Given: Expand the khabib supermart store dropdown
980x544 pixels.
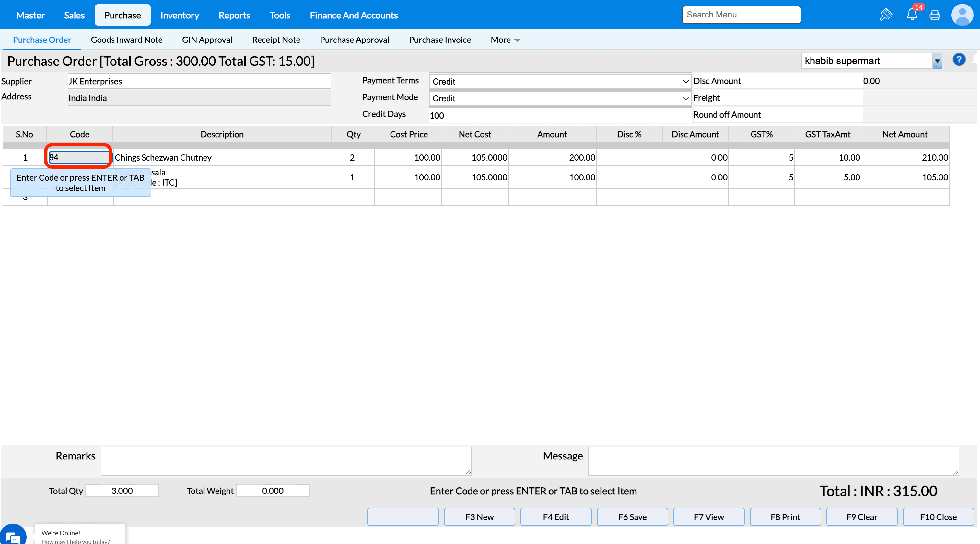Looking at the screenshot, I should (x=937, y=61).
